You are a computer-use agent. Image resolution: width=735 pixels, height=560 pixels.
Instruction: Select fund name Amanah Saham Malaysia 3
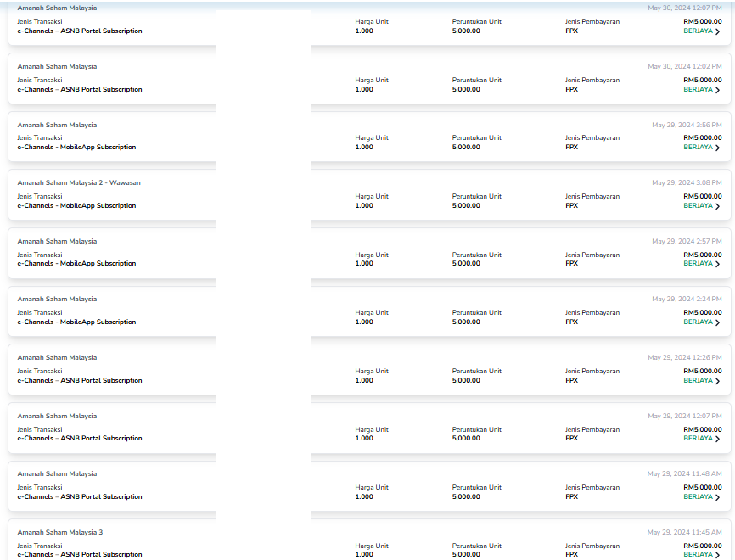[x=60, y=532]
